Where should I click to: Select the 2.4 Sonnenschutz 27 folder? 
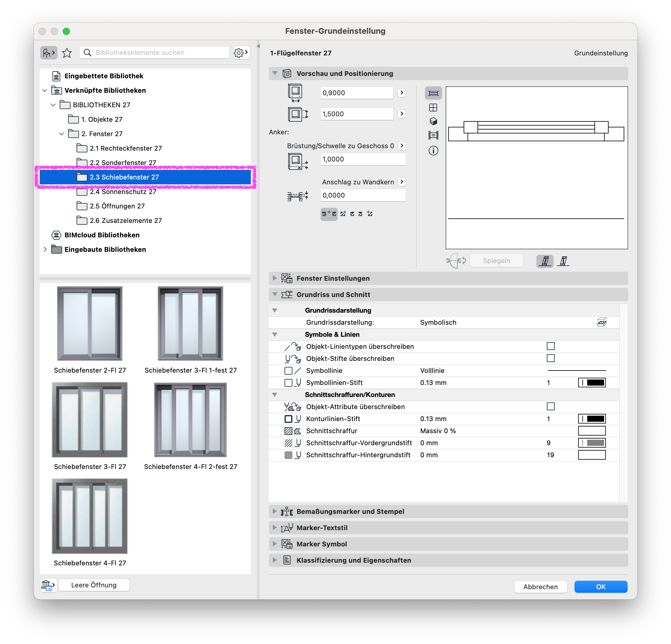116,192
